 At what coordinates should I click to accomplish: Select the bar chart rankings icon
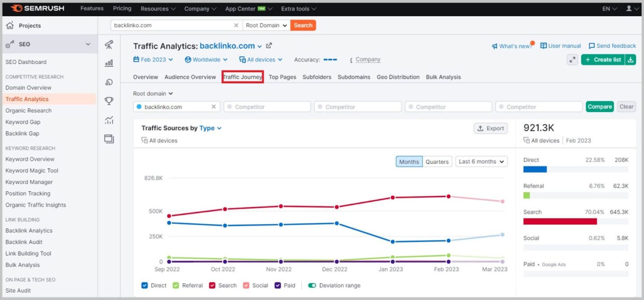109,63
